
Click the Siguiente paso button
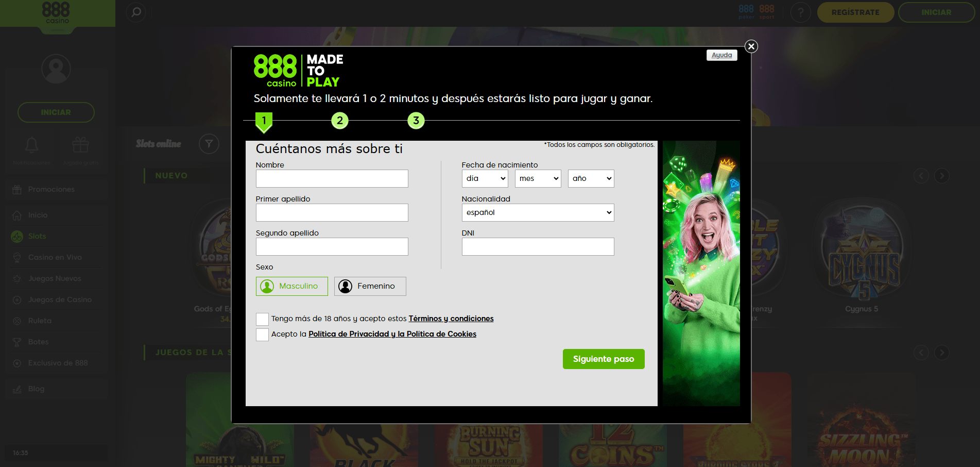604,359
